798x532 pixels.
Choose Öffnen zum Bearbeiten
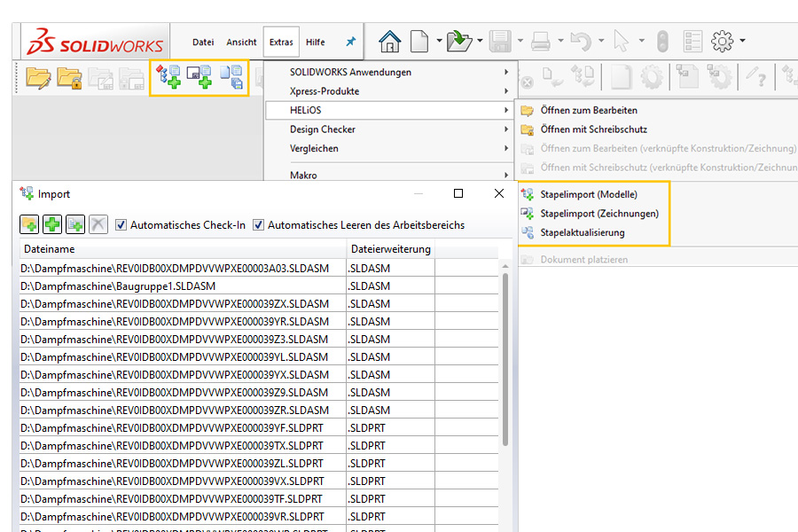(x=588, y=111)
